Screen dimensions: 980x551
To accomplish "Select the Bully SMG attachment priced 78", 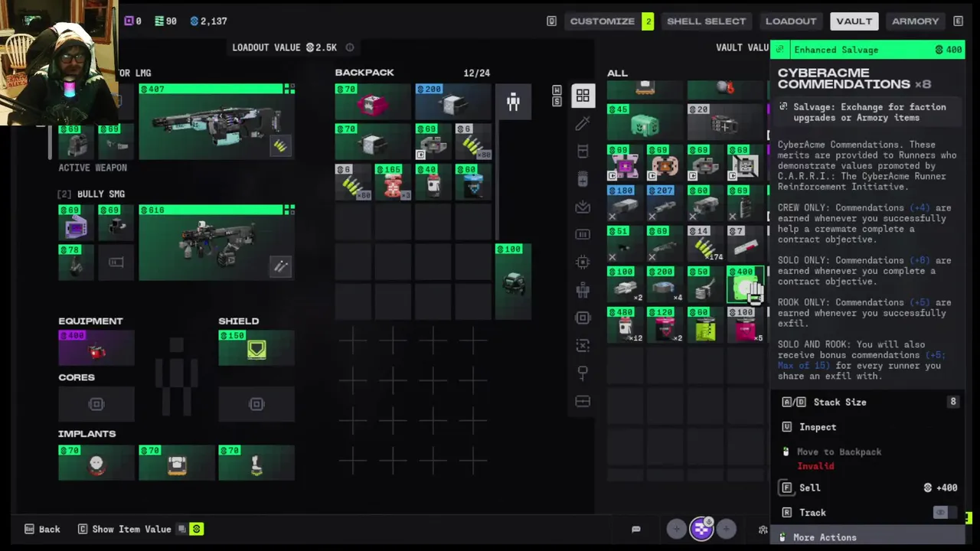I will point(76,262).
